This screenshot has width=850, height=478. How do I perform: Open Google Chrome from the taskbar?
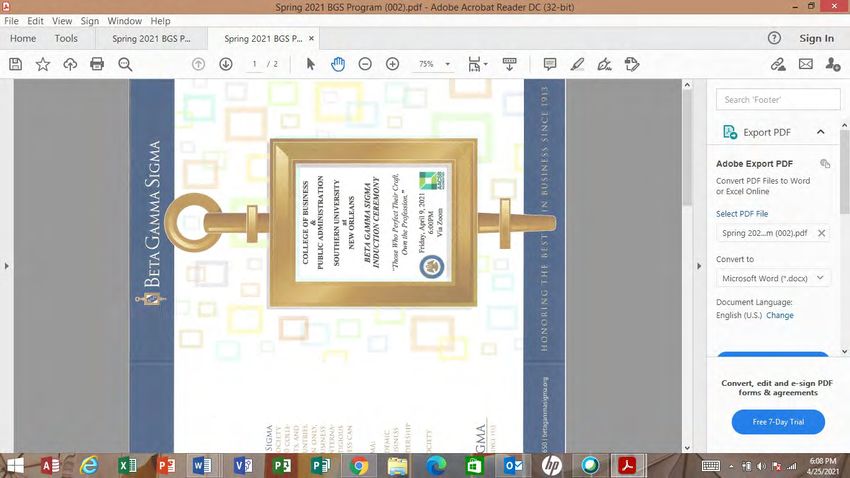pyautogui.click(x=358, y=466)
